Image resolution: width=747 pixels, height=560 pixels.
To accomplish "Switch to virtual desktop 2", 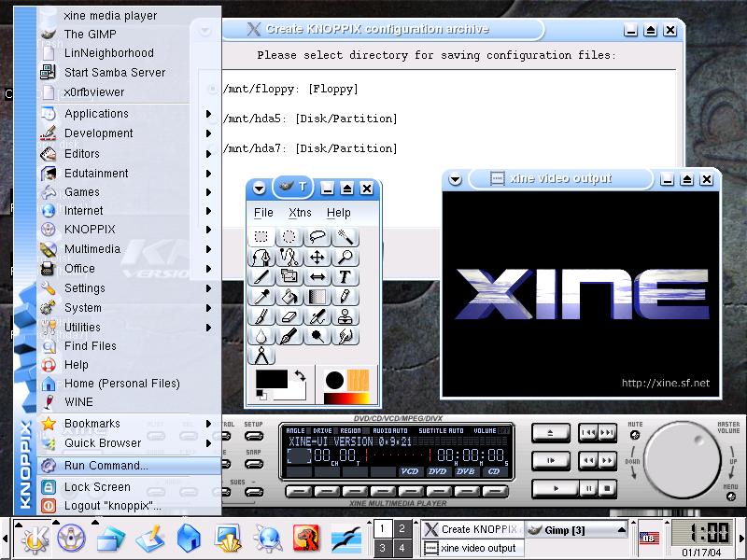I will click(x=402, y=528).
